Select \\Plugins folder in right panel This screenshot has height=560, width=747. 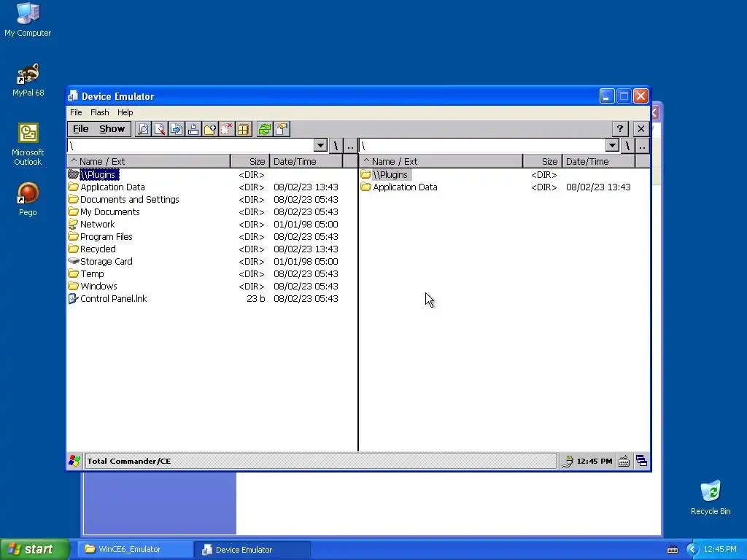point(391,175)
